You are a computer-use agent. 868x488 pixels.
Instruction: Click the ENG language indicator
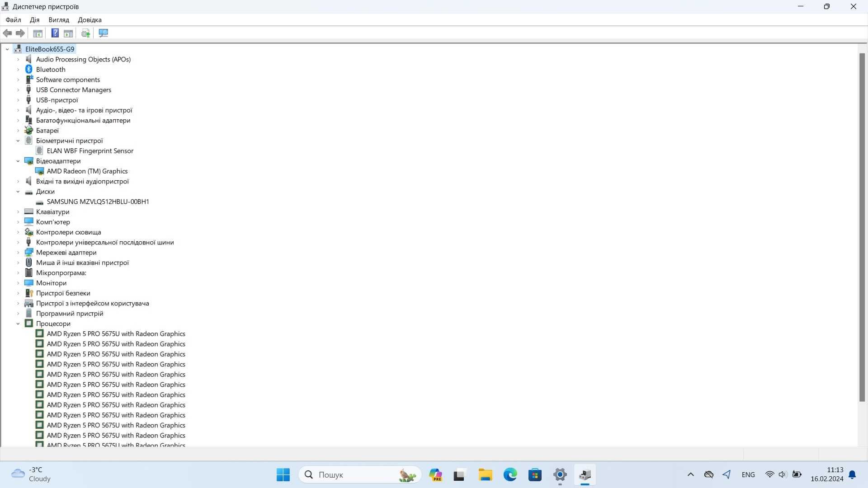[748, 474]
